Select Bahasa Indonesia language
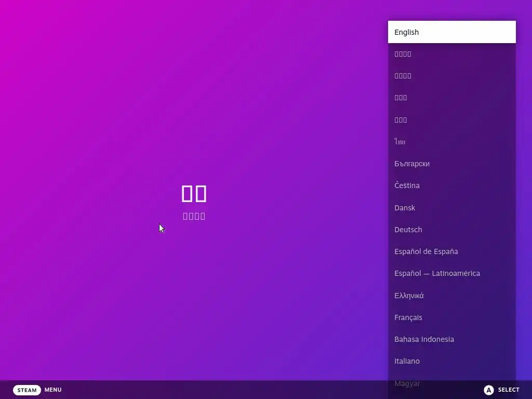 (x=451, y=339)
